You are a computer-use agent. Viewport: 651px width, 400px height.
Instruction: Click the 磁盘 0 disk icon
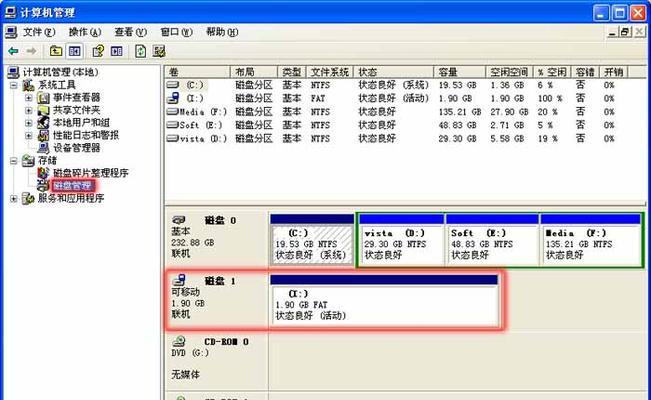179,220
